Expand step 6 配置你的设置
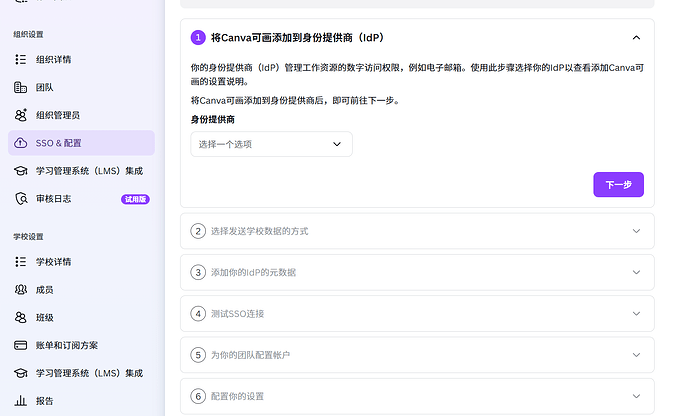The image size is (690, 416). click(x=417, y=396)
